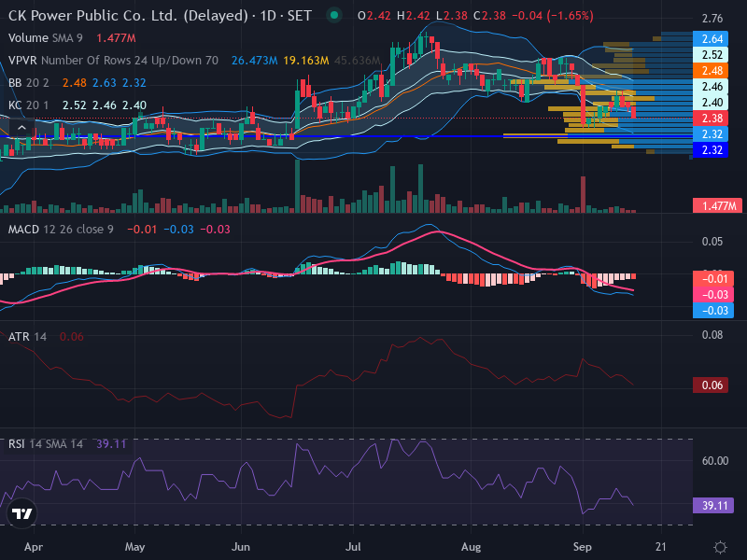Click CK Power Public Co. Ltd. symbol title

(x=128, y=16)
